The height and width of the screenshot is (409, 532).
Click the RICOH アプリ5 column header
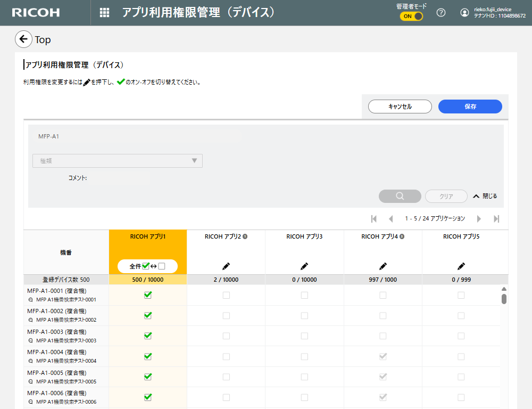pos(461,236)
